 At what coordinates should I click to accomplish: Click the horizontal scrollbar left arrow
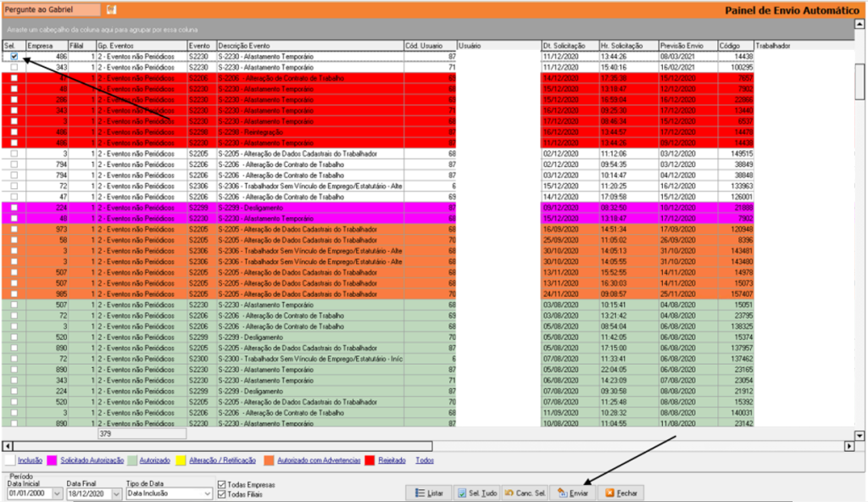pos(7,445)
